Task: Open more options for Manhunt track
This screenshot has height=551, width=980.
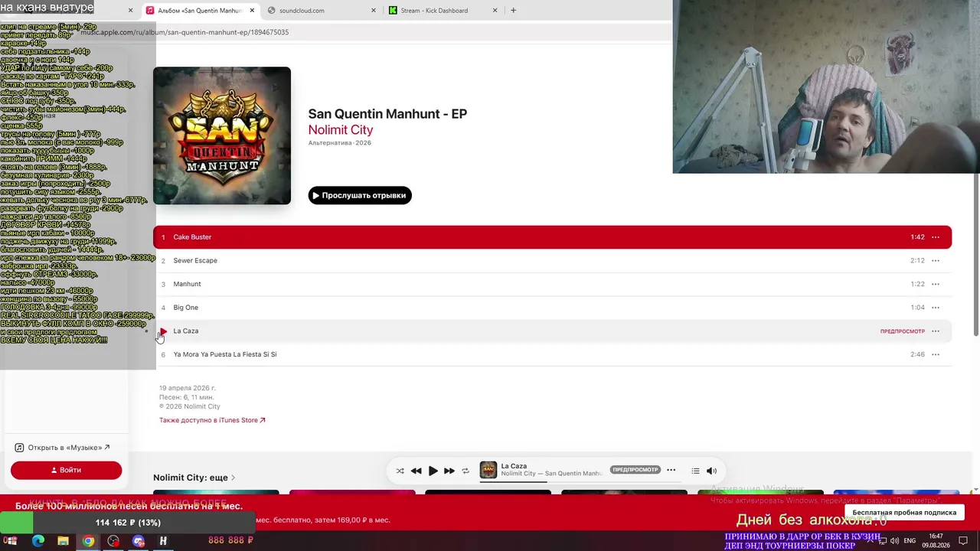Action: click(936, 284)
